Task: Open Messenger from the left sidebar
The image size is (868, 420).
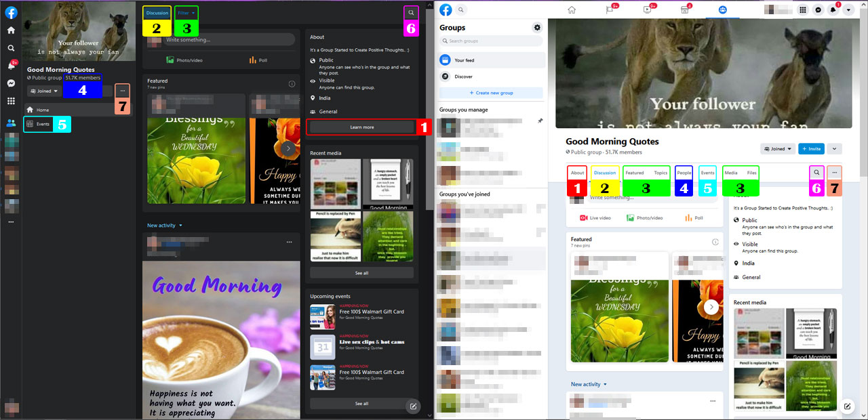Action: pyautogui.click(x=10, y=84)
